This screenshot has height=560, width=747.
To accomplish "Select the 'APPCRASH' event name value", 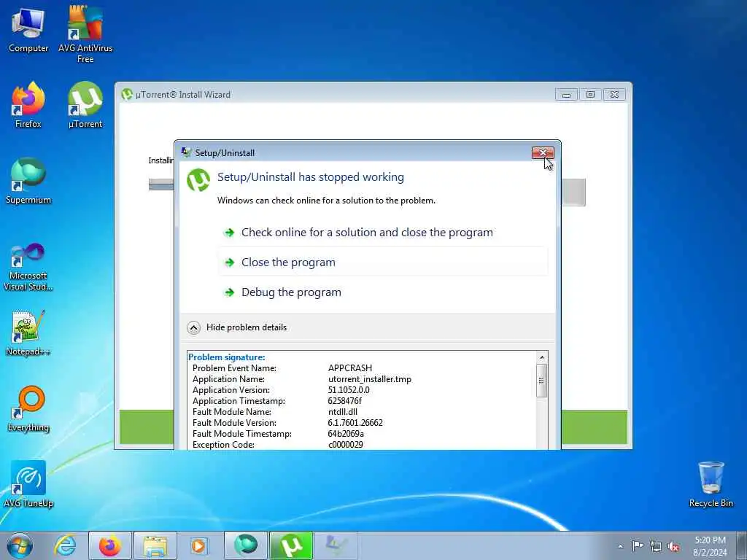I will click(350, 368).
